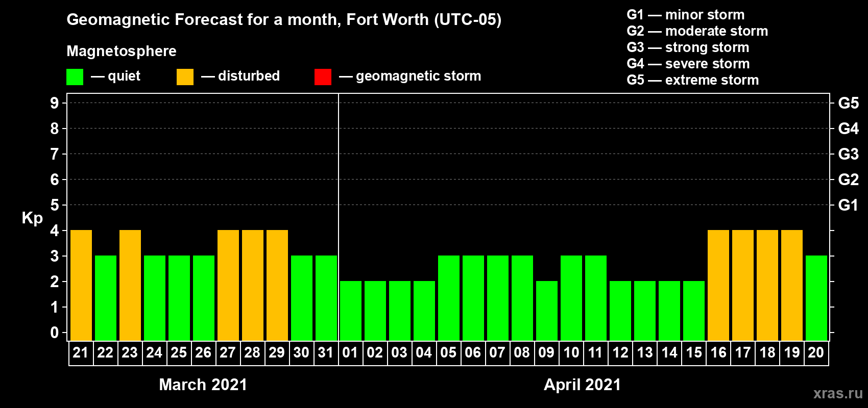Click the 'G1 — minor storm' legend text
This screenshot has height=408, width=868.
point(685,15)
